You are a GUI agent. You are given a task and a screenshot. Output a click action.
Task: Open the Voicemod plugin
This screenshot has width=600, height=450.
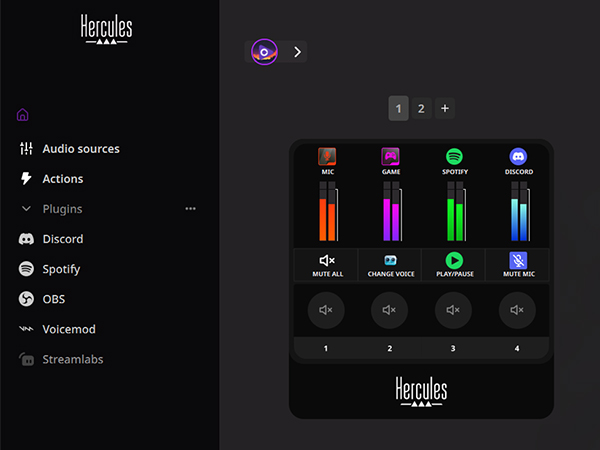68,329
